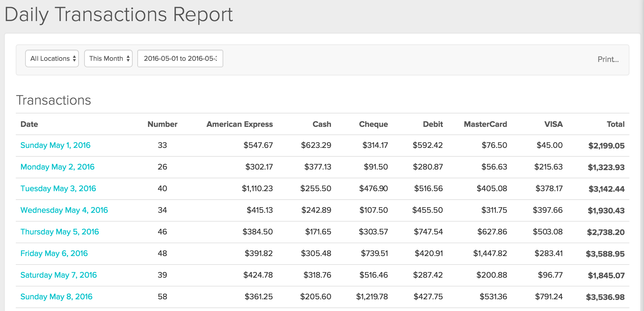
Task: Click the $747.54 Debit amount
Action: tap(428, 232)
